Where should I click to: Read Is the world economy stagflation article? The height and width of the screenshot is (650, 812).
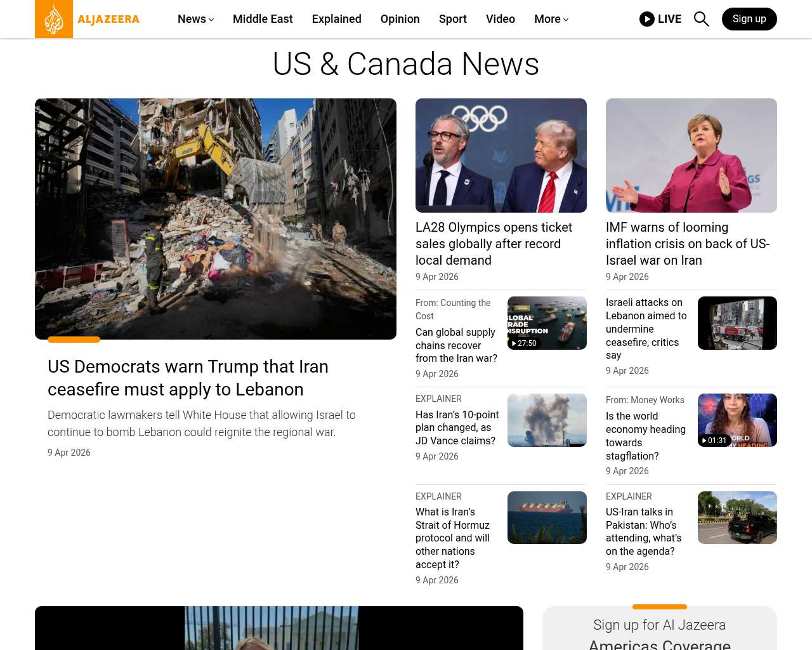[646, 436]
